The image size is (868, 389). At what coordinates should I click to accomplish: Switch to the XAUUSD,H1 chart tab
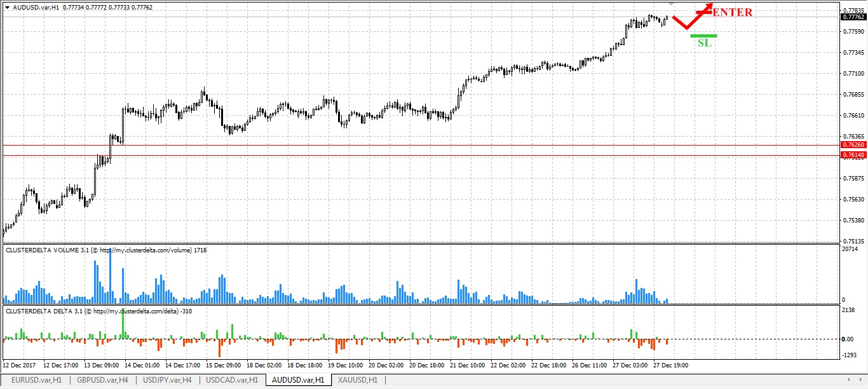(358, 379)
